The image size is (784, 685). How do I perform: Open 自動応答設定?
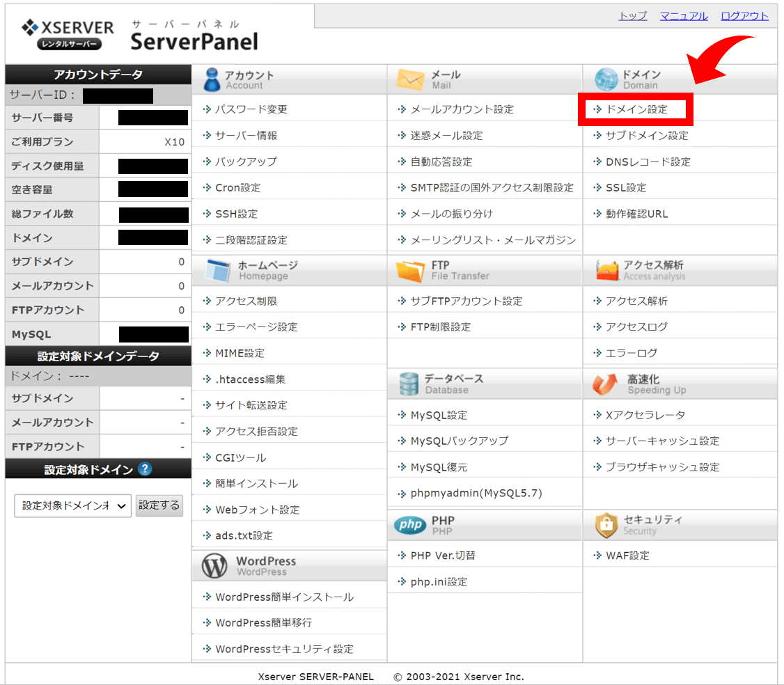pyautogui.click(x=441, y=162)
